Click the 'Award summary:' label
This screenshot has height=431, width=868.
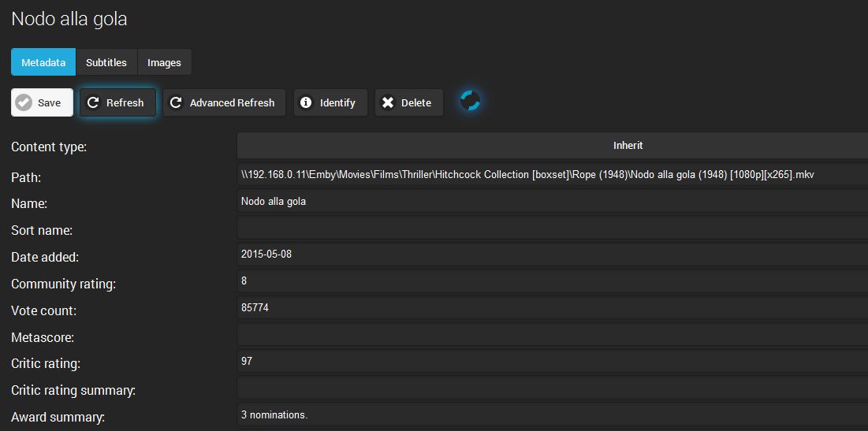tap(58, 417)
